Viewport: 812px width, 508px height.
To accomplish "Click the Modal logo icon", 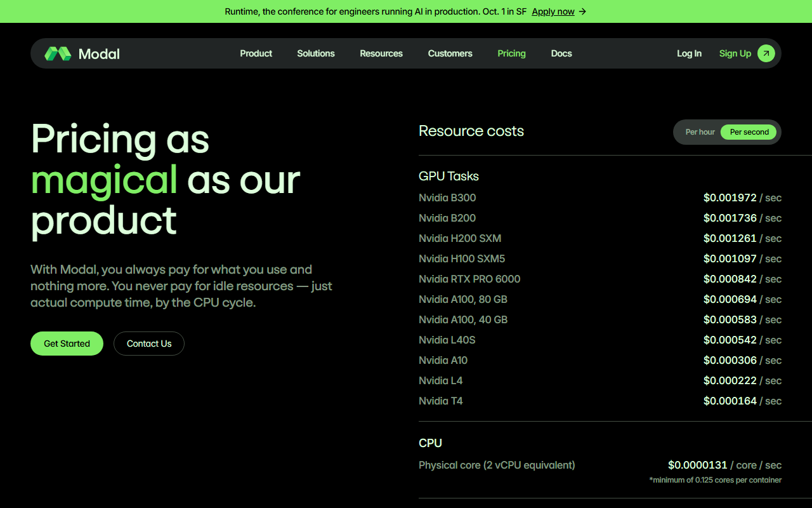I will [x=58, y=53].
